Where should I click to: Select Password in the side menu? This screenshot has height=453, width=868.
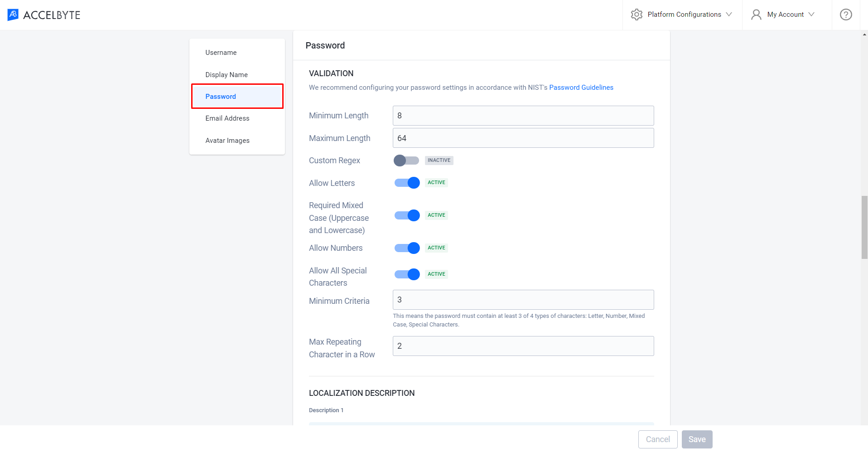pyautogui.click(x=237, y=97)
